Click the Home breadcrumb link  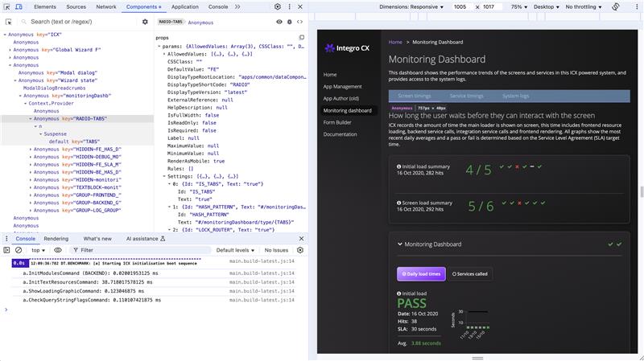tap(395, 41)
